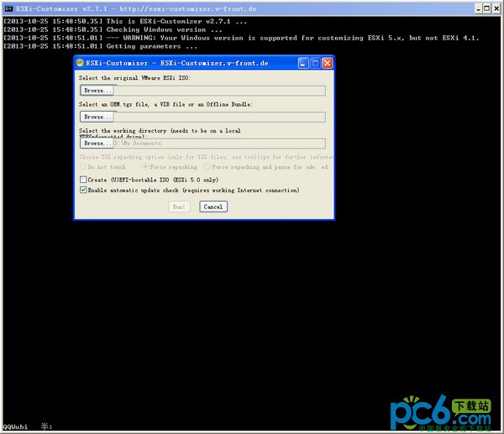This screenshot has height=434, width=504.
Task: Click the working directory path field
Action: (x=219, y=144)
